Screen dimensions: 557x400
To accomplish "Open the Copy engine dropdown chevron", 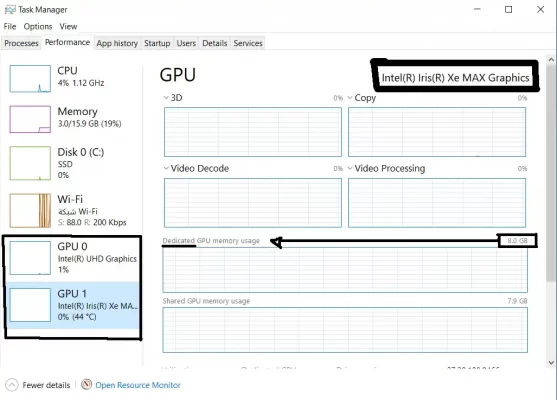I will 350,98.
